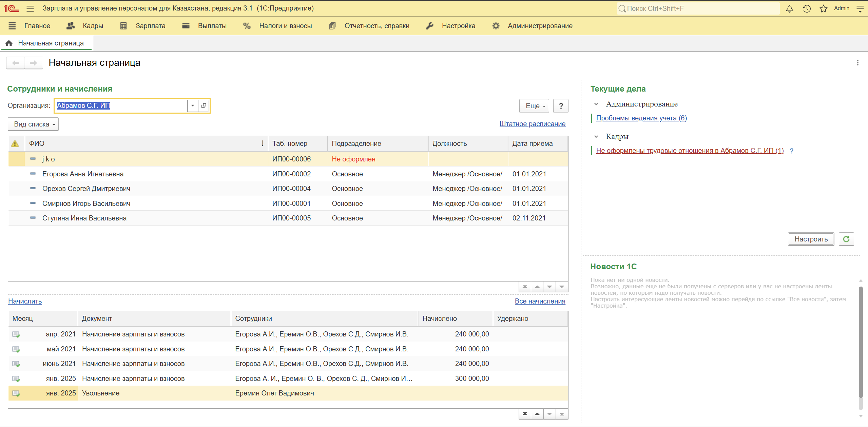
Task: Click the document icon of Увольнение row
Action: pos(16,393)
